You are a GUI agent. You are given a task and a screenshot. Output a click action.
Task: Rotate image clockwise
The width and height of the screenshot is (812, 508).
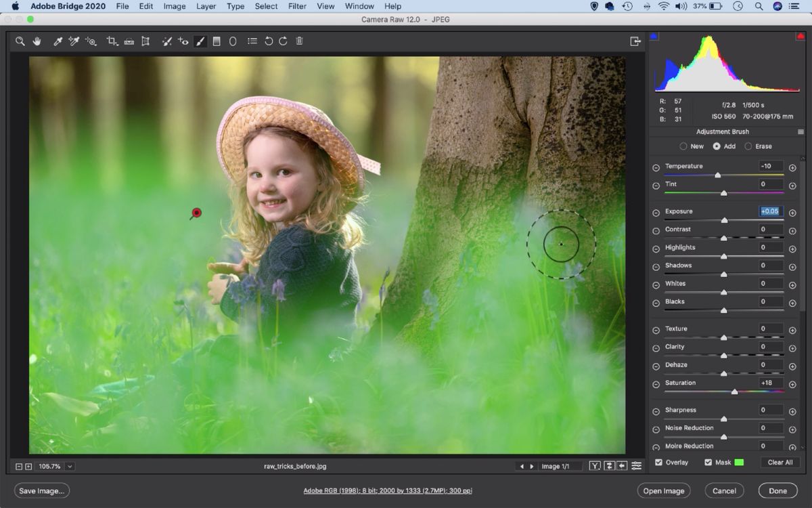coord(283,41)
